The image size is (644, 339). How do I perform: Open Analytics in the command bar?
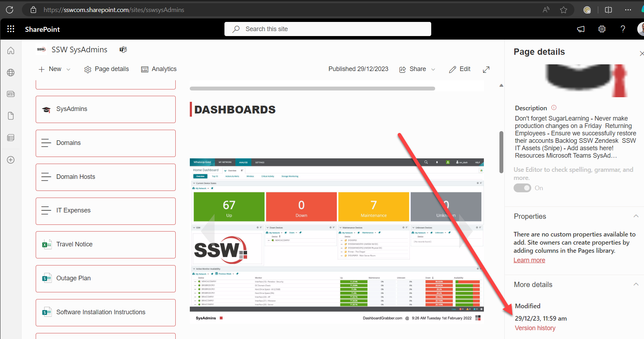pos(159,69)
